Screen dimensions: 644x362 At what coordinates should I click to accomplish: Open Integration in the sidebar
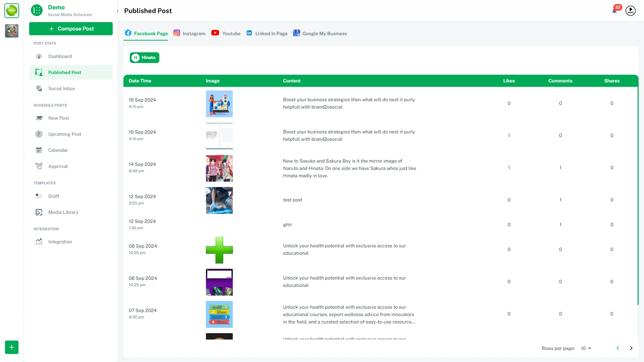coord(71,242)
